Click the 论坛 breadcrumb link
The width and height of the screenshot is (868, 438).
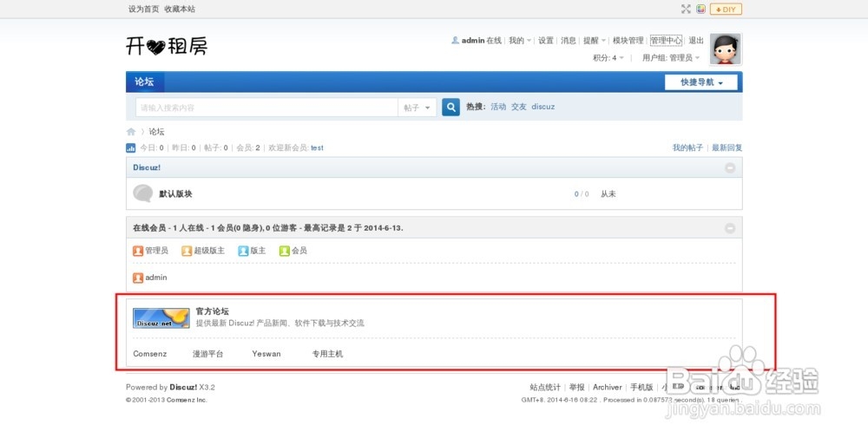pyautogui.click(x=156, y=132)
